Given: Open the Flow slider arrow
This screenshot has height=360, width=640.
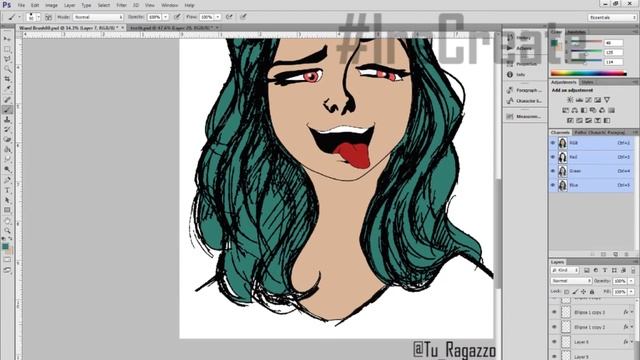Looking at the screenshot, I should tap(218, 17).
